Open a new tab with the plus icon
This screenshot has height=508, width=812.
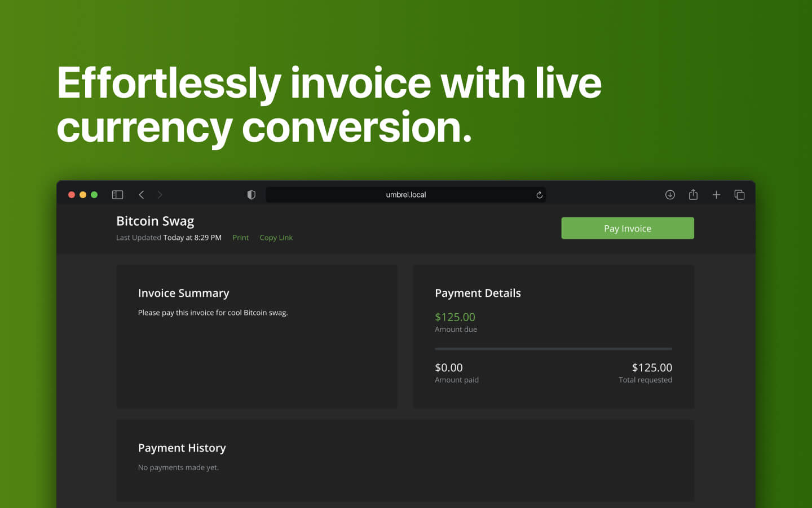click(716, 194)
